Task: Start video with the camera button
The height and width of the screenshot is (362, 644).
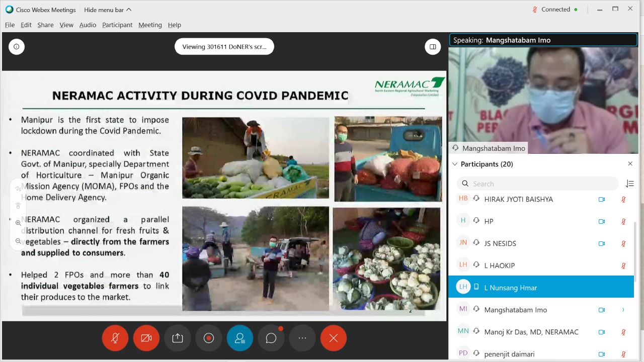Action: (x=146, y=338)
